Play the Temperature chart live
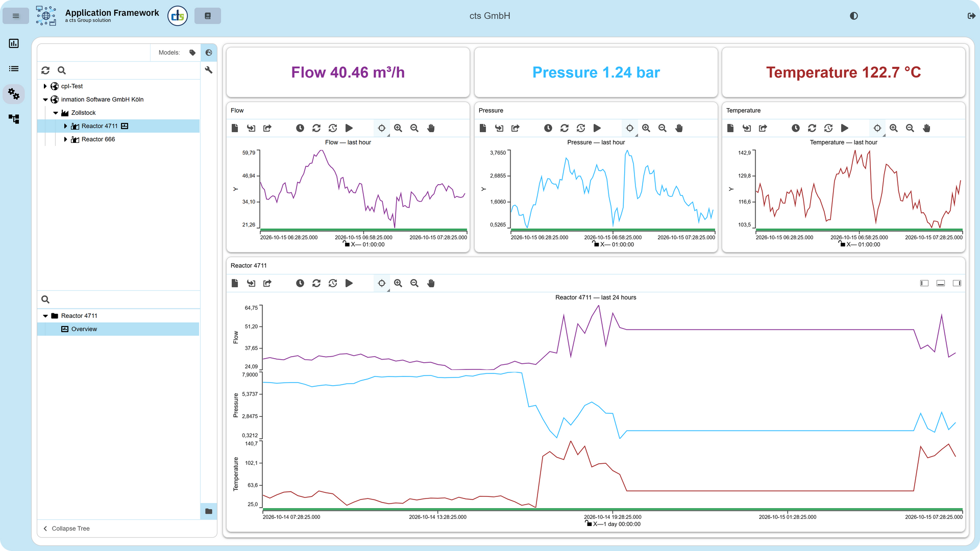The height and width of the screenshot is (551, 980). tap(845, 128)
